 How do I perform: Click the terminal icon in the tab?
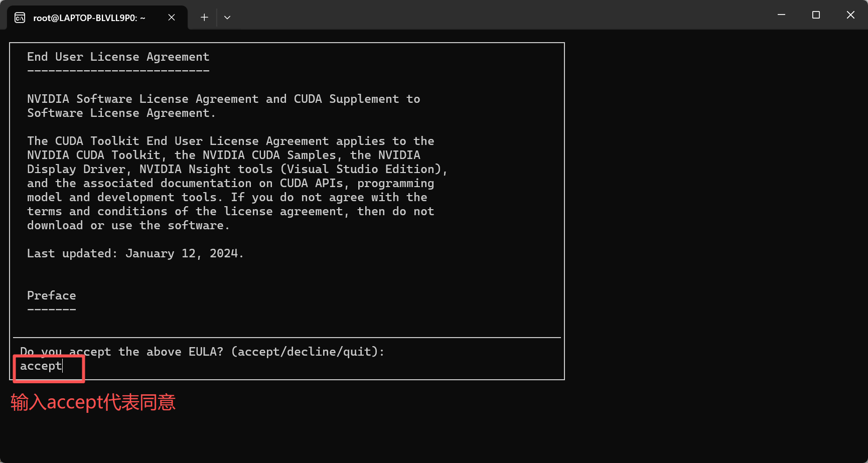(20, 18)
